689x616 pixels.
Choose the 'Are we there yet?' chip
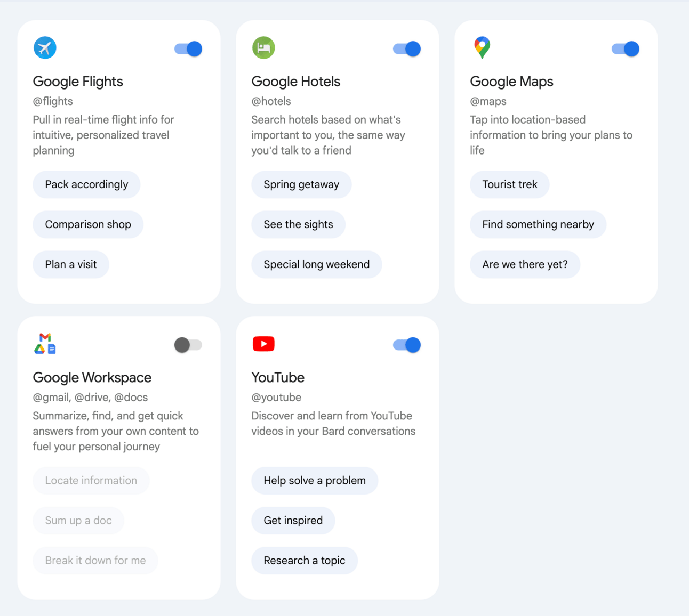tap(525, 264)
